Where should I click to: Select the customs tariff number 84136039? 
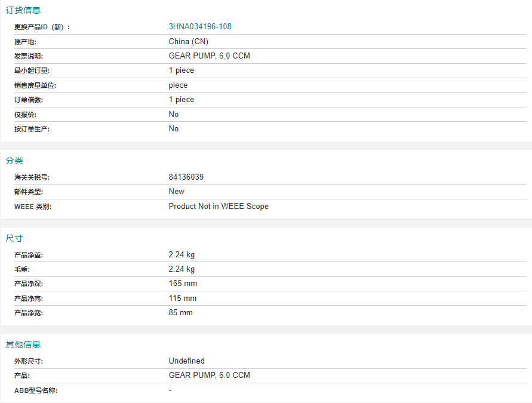click(x=186, y=177)
